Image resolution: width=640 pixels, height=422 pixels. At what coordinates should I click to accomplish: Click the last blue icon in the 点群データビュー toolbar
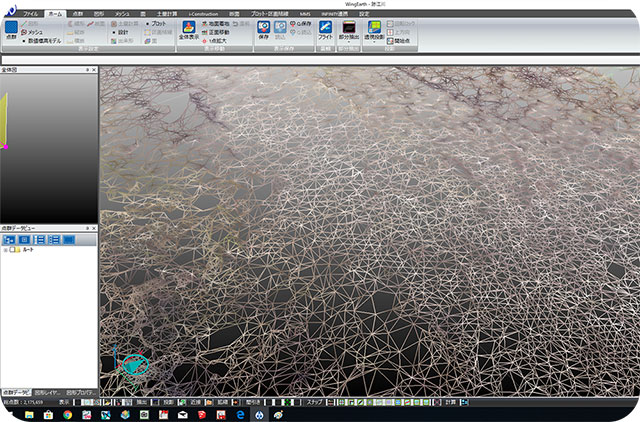[x=69, y=240]
